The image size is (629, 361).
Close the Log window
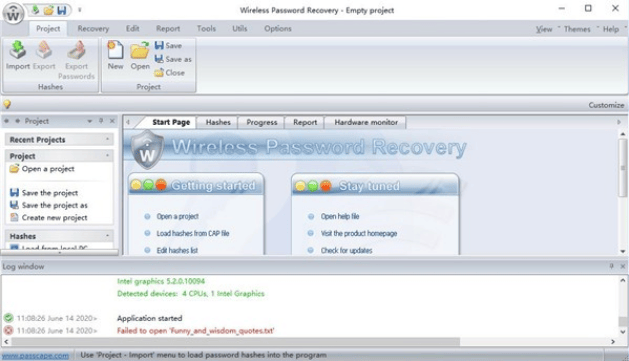point(623,266)
